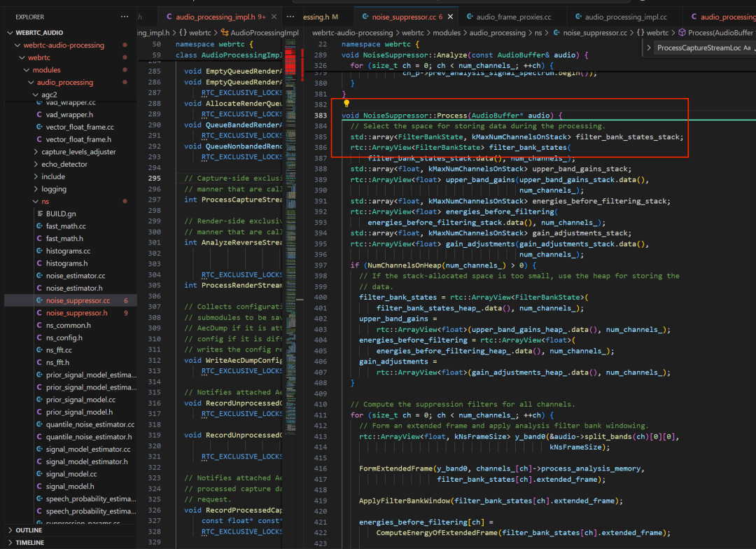Screen dimensions: 756x549
Task: Click the noise_estimator.cc file icon
Action: 39,276
